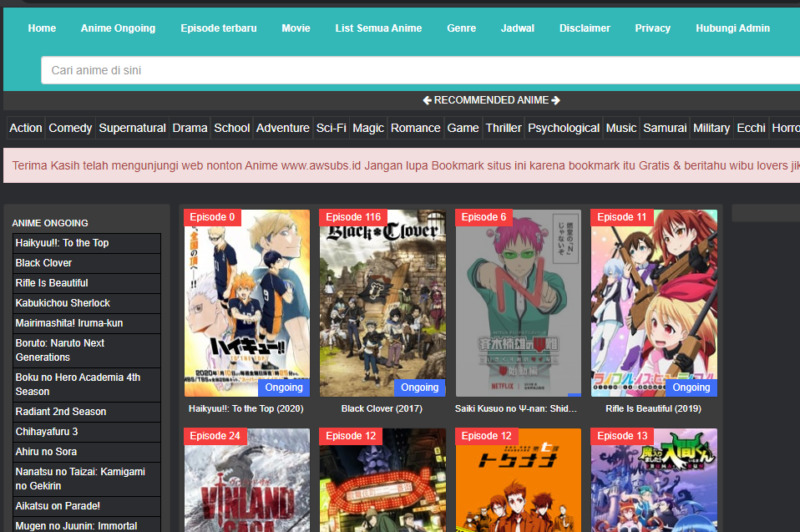Filter by Action genre
The width and height of the screenshot is (800, 532).
(x=26, y=128)
